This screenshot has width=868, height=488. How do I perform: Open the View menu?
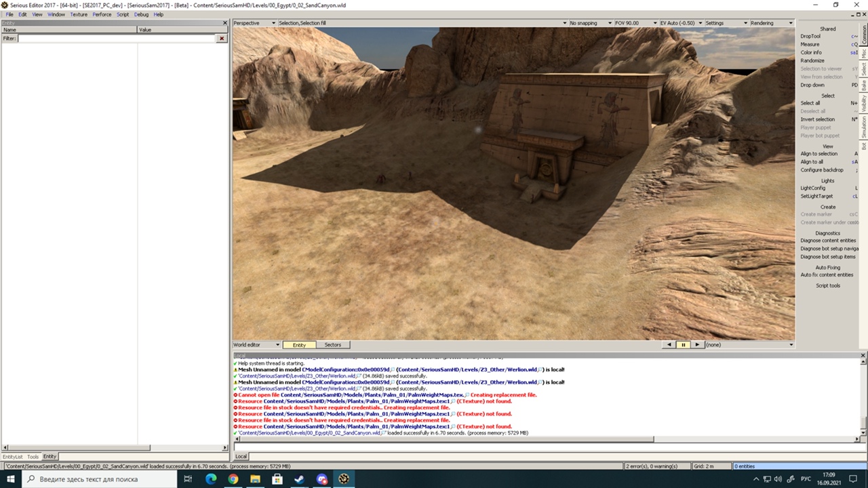pyautogui.click(x=37, y=14)
